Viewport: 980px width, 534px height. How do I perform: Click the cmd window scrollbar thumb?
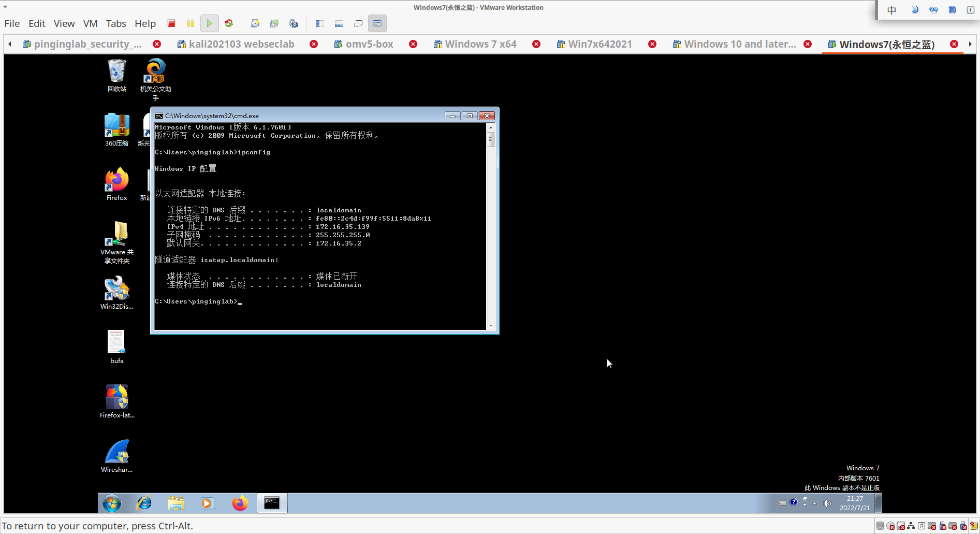coord(491,140)
